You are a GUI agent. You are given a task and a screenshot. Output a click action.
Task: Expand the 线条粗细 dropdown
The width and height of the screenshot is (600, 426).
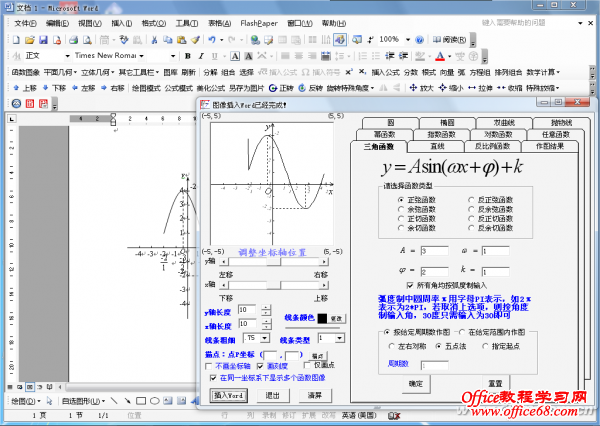(x=266, y=339)
